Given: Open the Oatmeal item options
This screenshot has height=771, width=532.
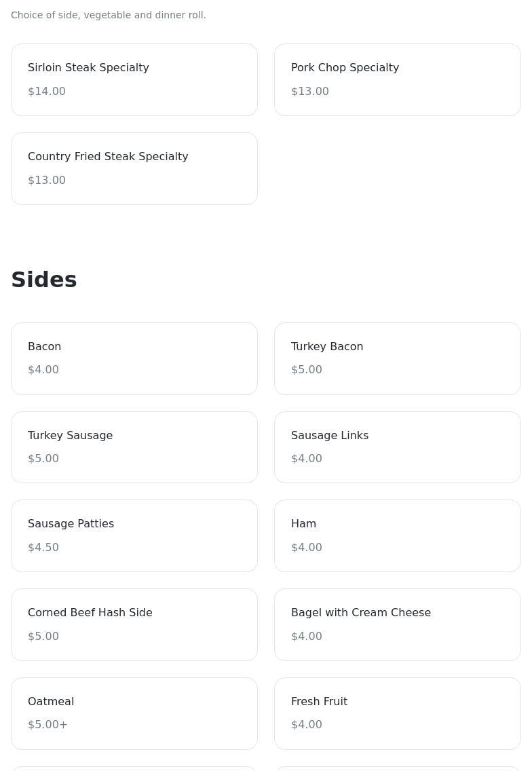Looking at the screenshot, I should (x=134, y=713).
